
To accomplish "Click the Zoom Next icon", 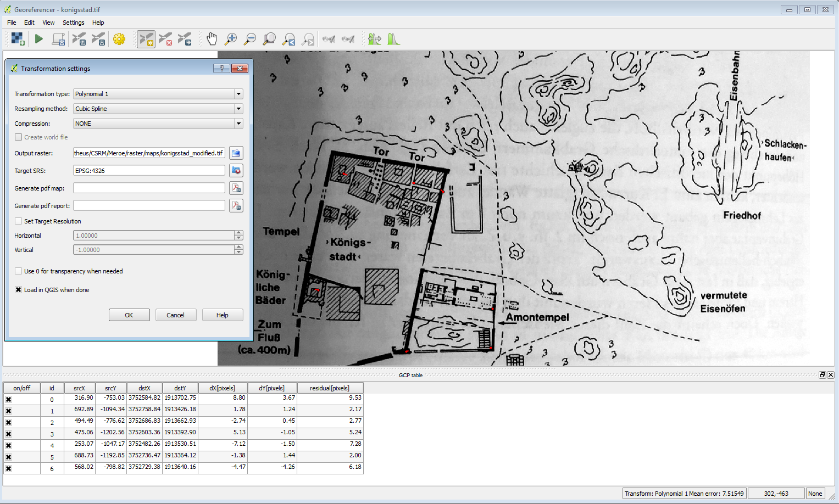I will pos(309,39).
